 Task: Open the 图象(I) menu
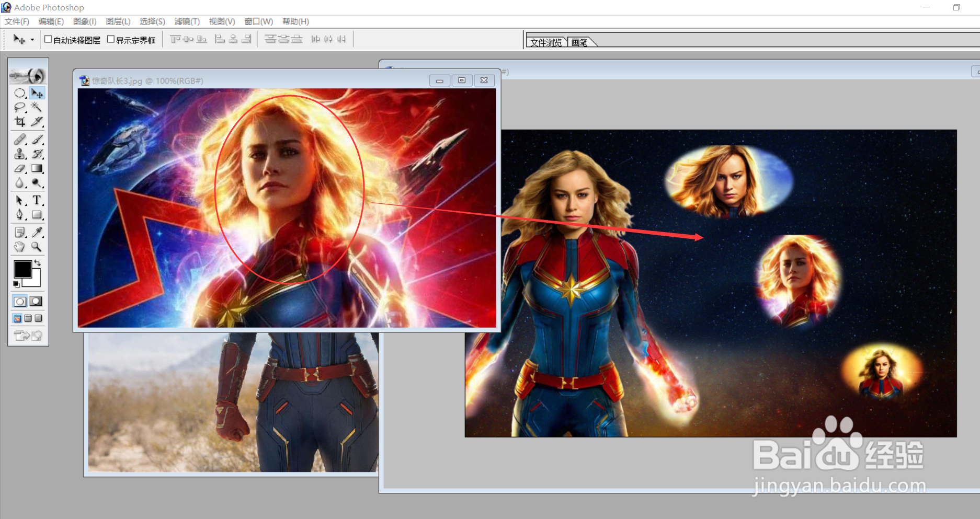85,21
